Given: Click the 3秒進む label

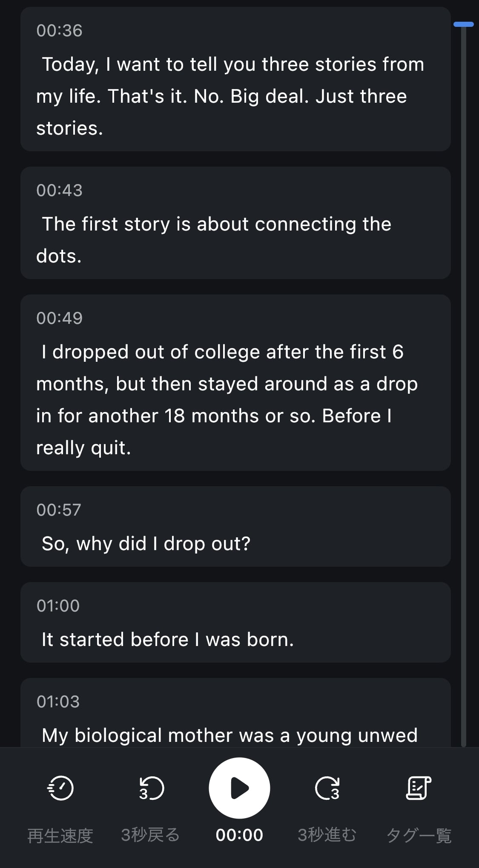Looking at the screenshot, I should coord(327,835).
